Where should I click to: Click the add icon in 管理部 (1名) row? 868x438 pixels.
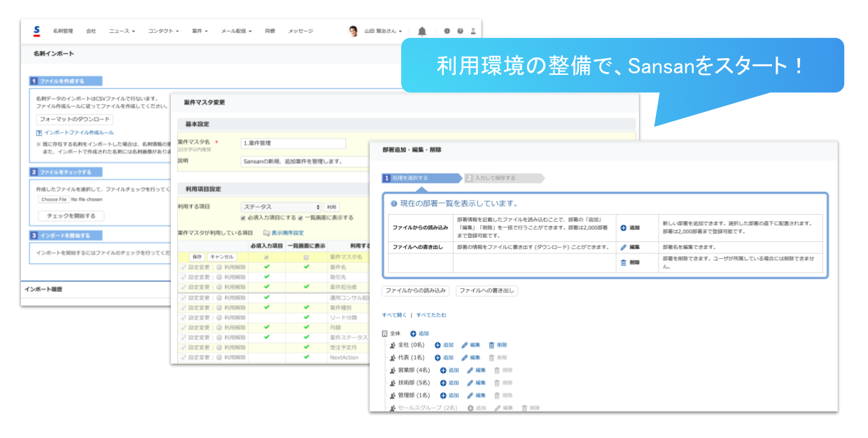(443, 395)
